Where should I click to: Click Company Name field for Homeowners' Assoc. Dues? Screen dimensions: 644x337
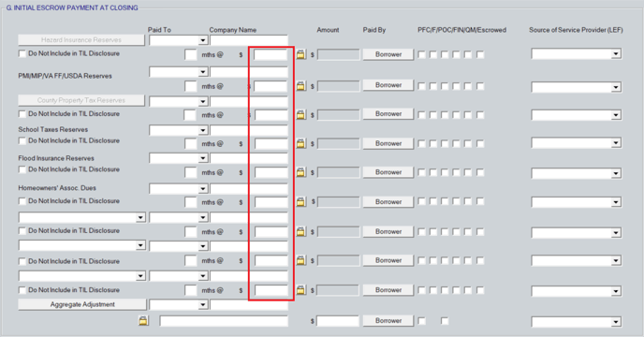[249, 189]
